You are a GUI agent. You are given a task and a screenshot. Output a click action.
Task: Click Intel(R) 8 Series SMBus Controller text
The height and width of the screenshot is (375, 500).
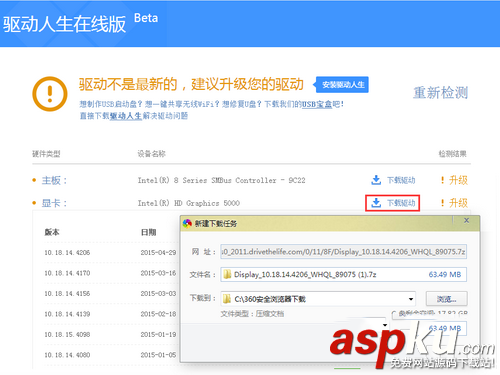(x=222, y=180)
